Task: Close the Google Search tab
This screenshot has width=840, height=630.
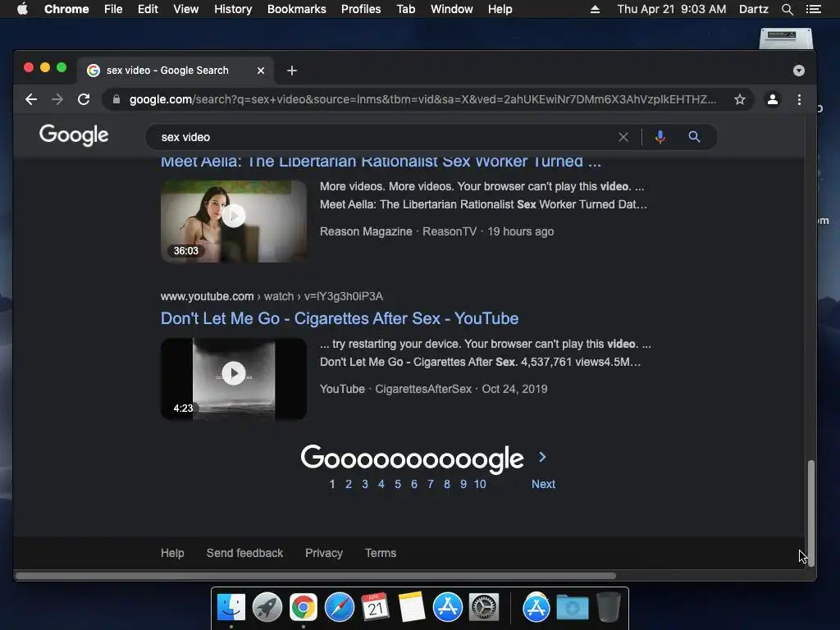Action: pos(261,71)
